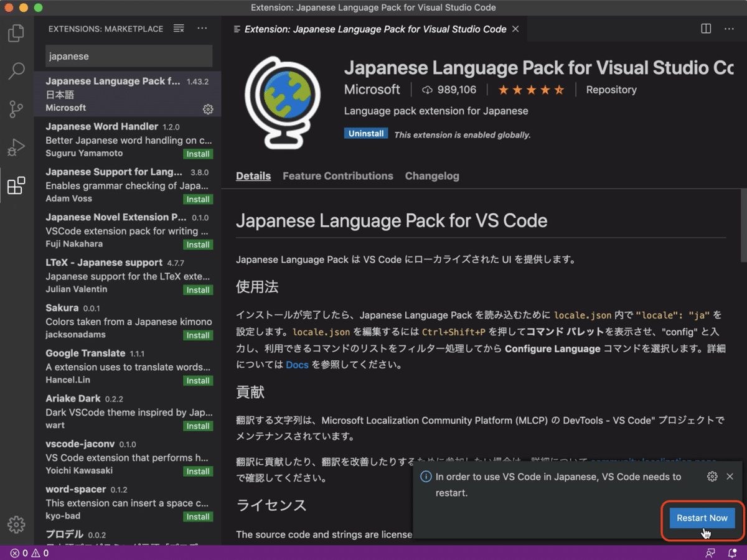This screenshot has height=560, width=747.
Task: Clear extensions search results icon
Action: point(179,29)
